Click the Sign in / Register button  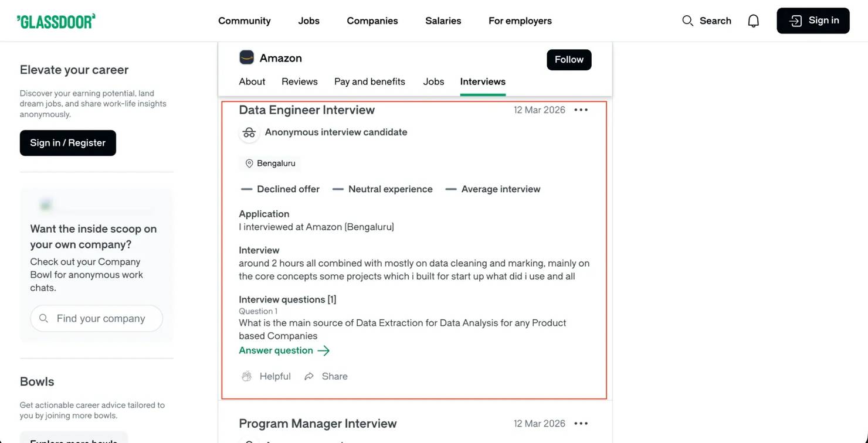pyautogui.click(x=68, y=143)
